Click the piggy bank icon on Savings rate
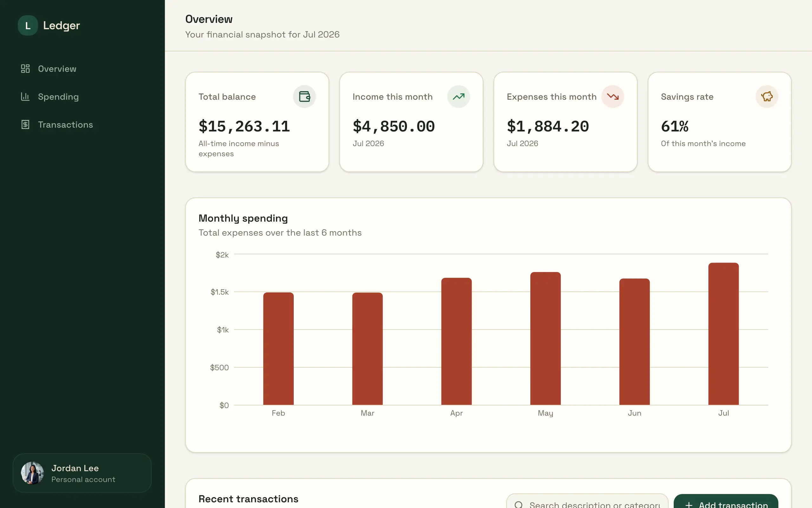Viewport: 812px width, 508px height. 767,97
